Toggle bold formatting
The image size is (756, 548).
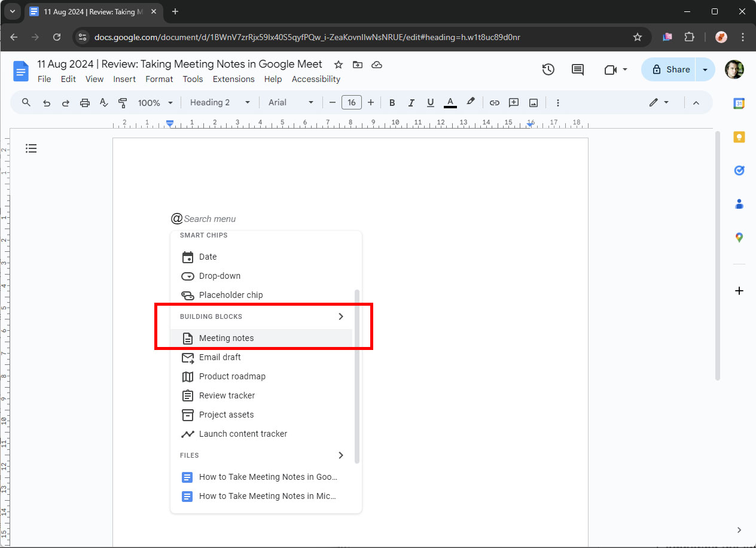tap(392, 103)
